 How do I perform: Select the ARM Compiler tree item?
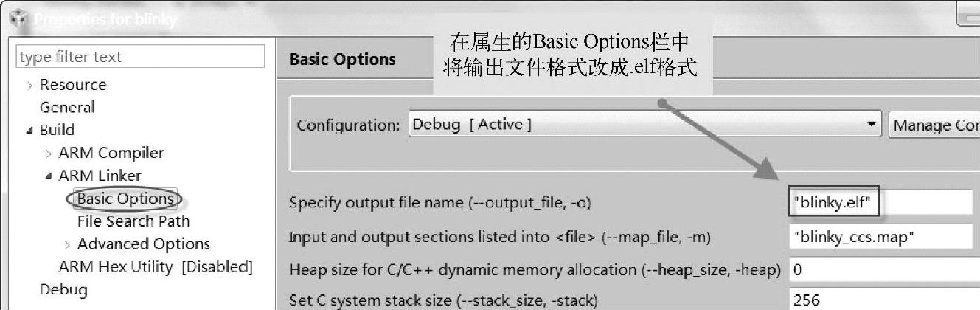[x=111, y=153]
